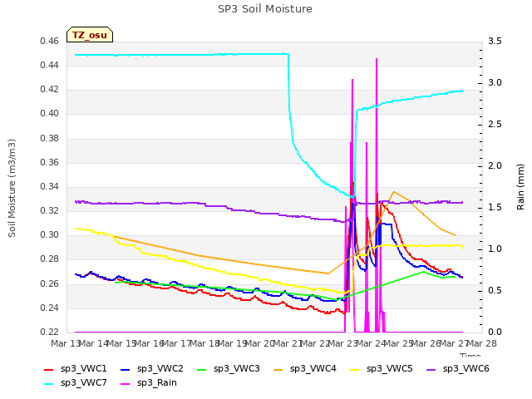
Task: Click the sp3_VWC3 legend label
Action: click(x=236, y=368)
